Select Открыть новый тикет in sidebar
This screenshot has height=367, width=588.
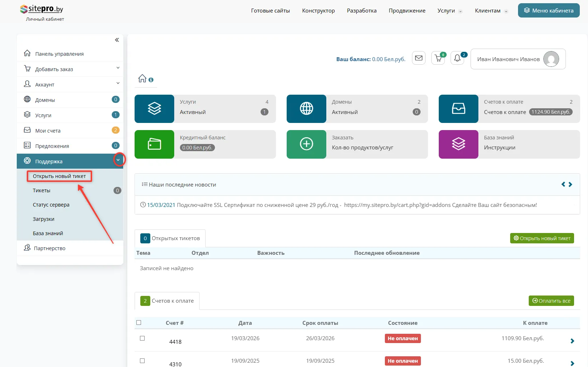pyautogui.click(x=59, y=176)
